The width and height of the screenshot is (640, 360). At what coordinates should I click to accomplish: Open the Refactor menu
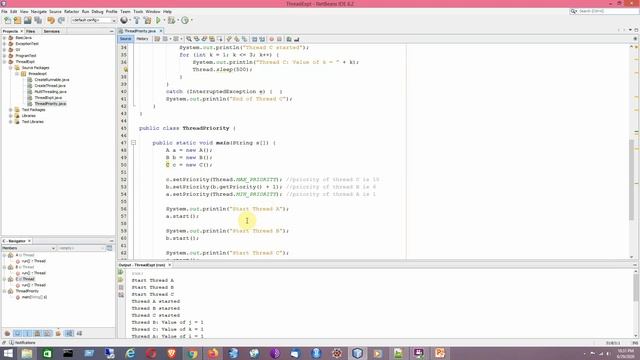(71, 11)
